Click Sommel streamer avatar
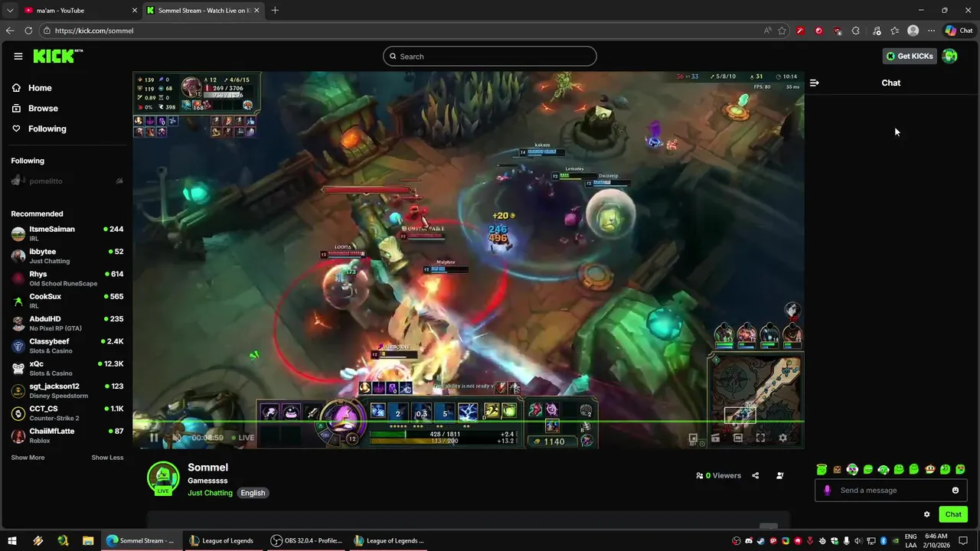This screenshot has height=551, width=980. pyautogui.click(x=163, y=478)
